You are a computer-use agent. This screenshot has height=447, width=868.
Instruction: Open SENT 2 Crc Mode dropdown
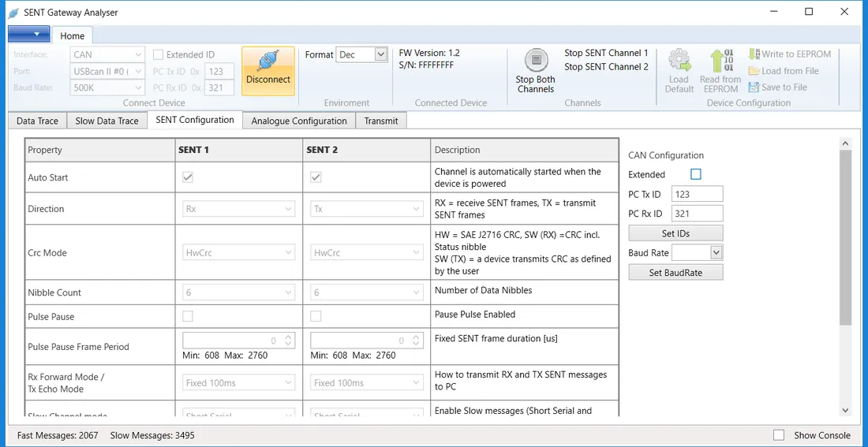[367, 253]
